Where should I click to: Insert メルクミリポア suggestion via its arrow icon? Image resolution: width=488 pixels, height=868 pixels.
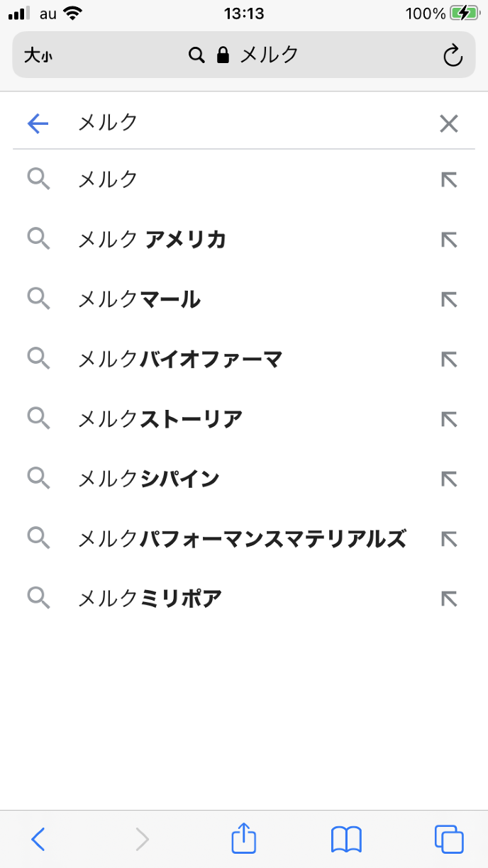pos(448,599)
